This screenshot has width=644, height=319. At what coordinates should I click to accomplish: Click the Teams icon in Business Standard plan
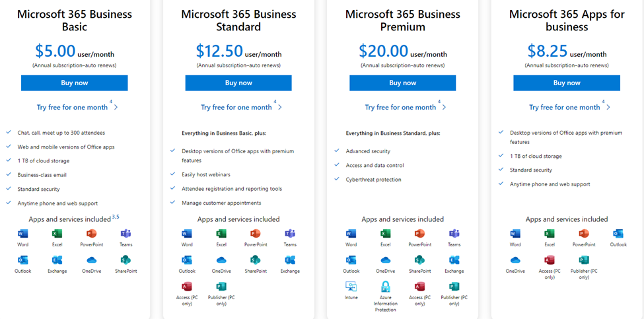290,234
